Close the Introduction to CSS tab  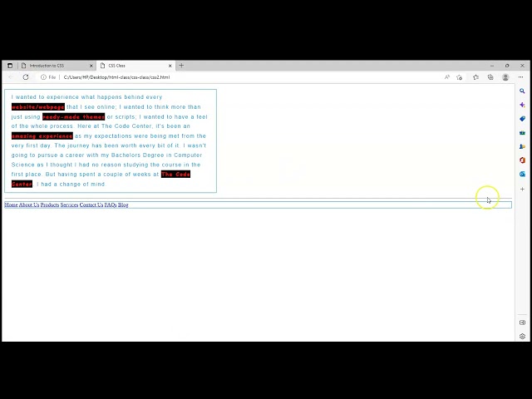pos(91,66)
